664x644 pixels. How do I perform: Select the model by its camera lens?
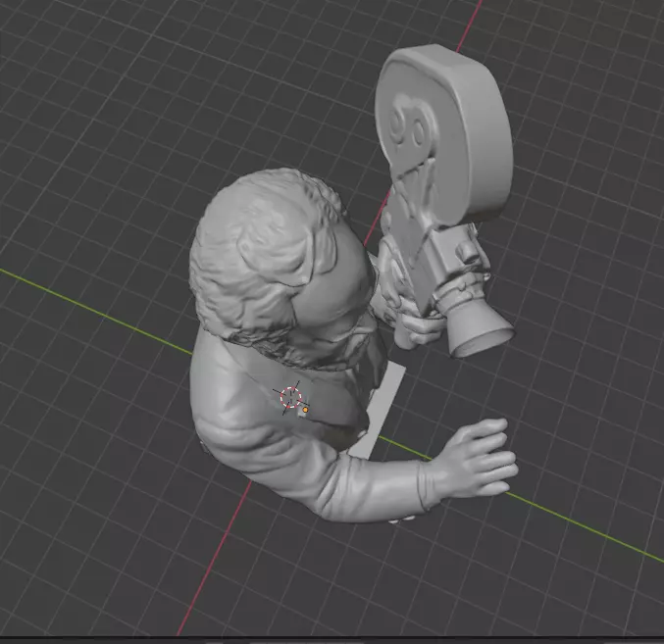tap(481, 330)
